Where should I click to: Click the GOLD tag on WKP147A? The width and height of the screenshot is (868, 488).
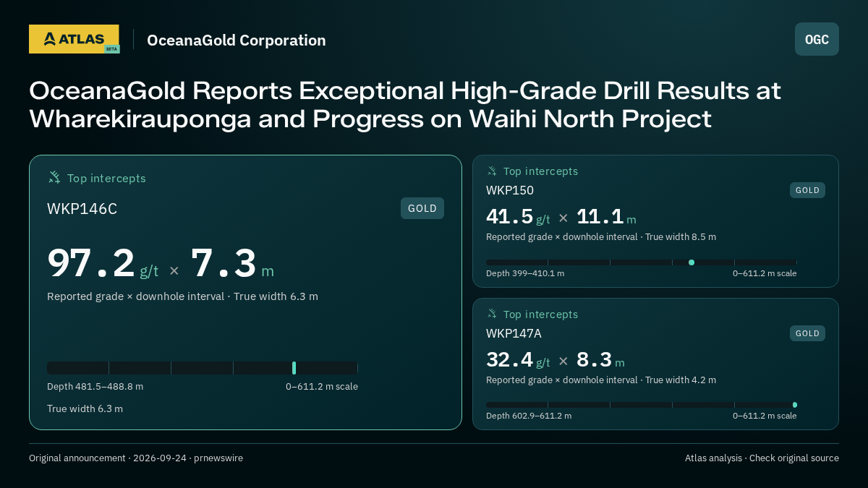click(807, 333)
